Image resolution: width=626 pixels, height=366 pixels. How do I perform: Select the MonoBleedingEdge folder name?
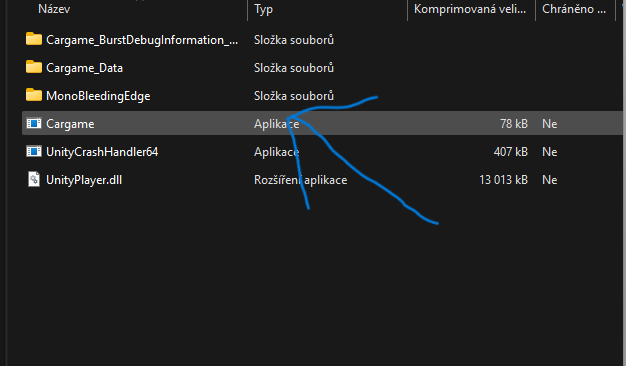(98, 96)
